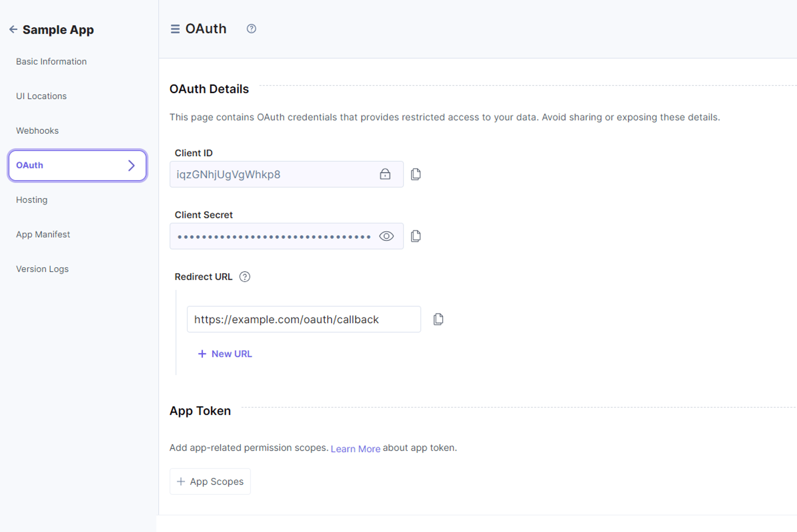Click inside the Redirect URL input field

[x=304, y=319]
